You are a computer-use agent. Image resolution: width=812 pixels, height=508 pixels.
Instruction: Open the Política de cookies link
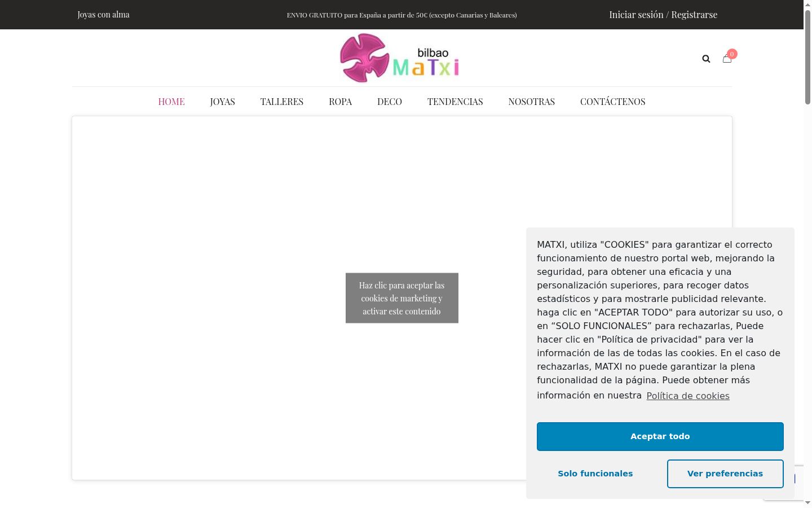pyautogui.click(x=688, y=396)
